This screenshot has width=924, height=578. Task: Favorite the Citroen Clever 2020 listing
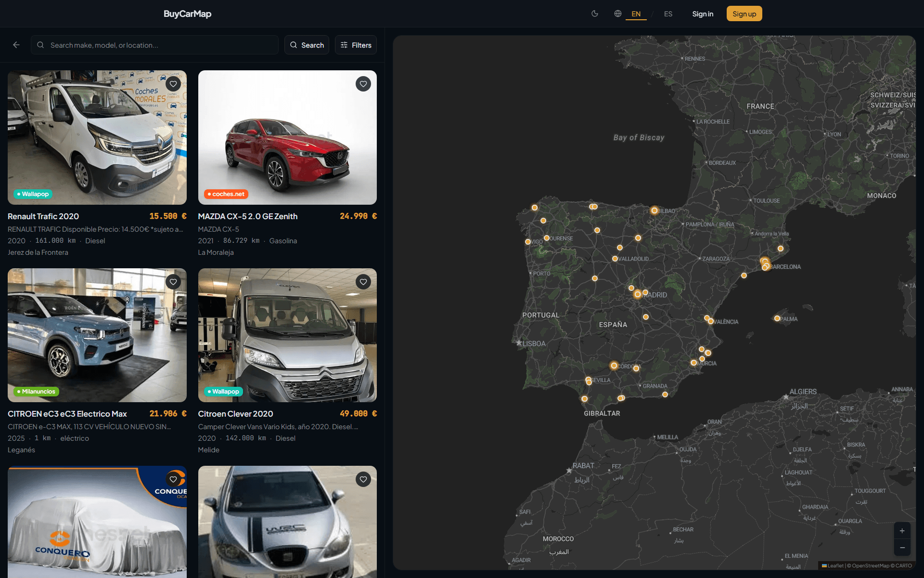[363, 282]
